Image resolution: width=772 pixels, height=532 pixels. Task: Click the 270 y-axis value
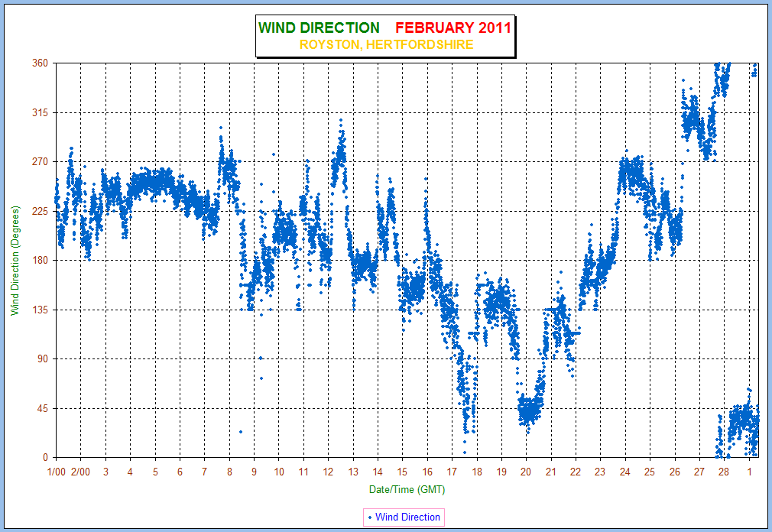pos(41,162)
